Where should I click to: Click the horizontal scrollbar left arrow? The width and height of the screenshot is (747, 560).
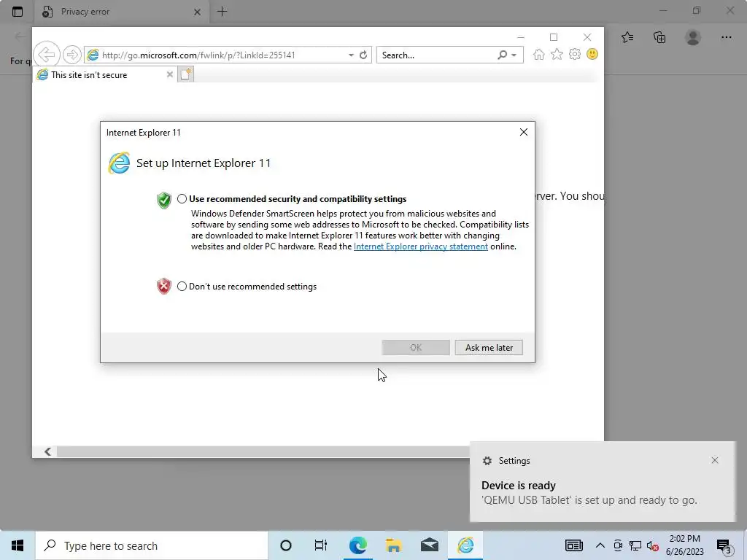click(47, 451)
